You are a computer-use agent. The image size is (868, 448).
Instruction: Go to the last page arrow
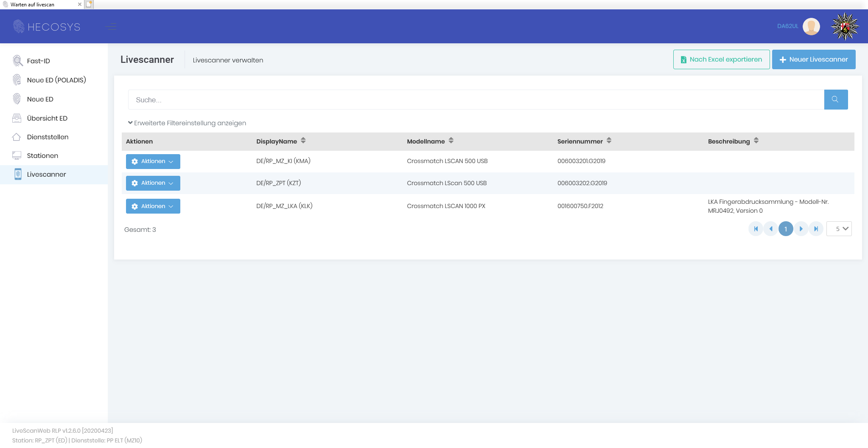tap(816, 229)
